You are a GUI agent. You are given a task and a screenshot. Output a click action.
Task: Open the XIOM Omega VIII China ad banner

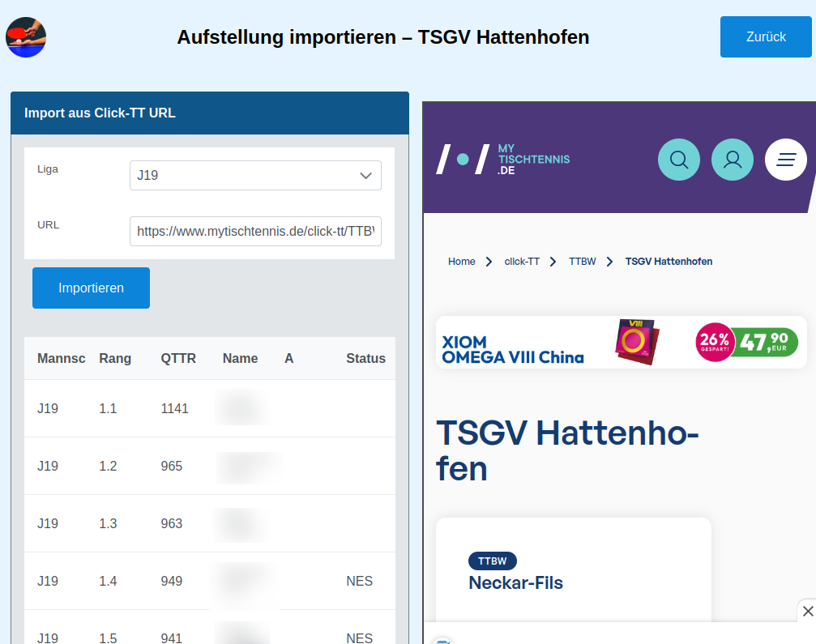tap(622, 343)
